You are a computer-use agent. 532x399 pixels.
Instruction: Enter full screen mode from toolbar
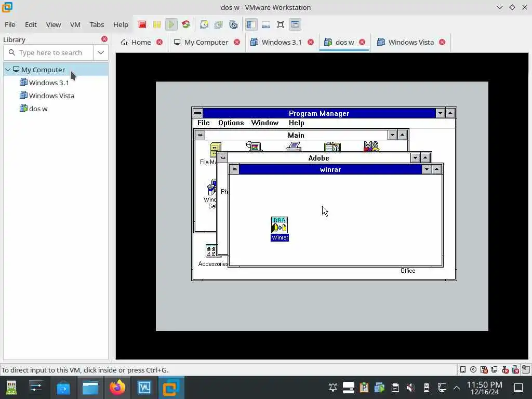(281, 24)
